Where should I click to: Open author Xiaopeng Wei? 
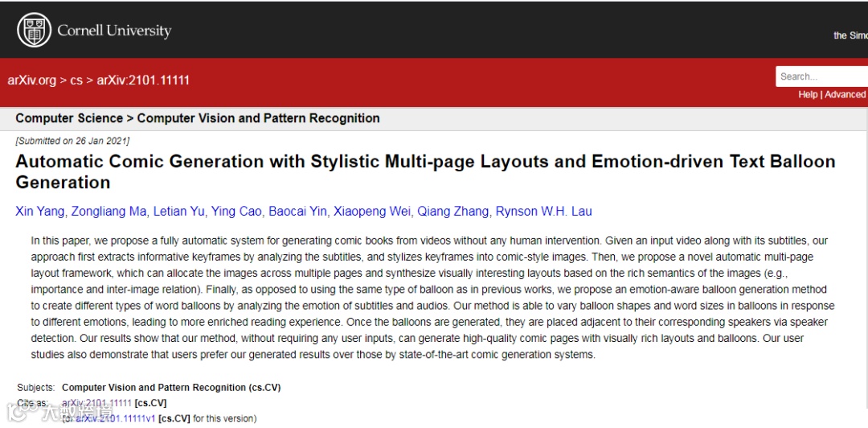click(x=372, y=212)
